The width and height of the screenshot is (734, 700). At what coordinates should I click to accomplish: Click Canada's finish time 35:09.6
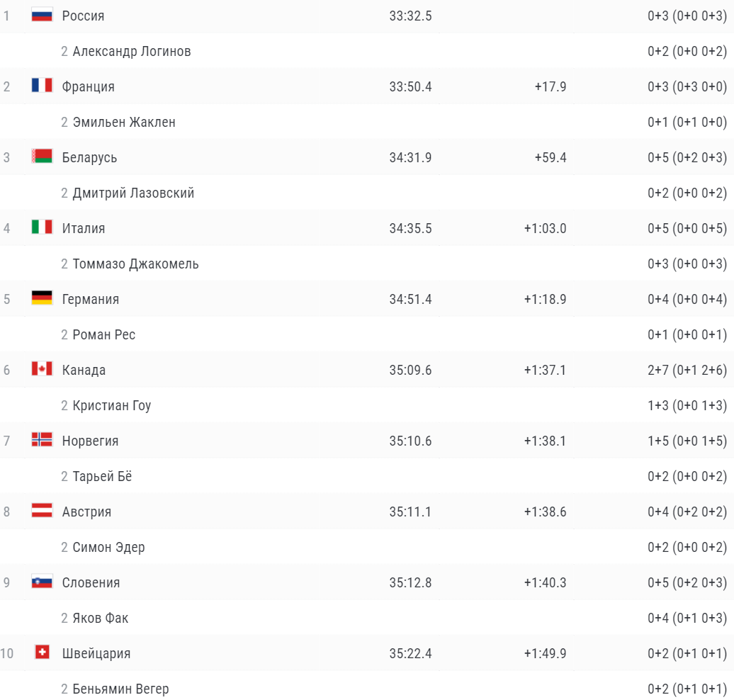coord(410,370)
